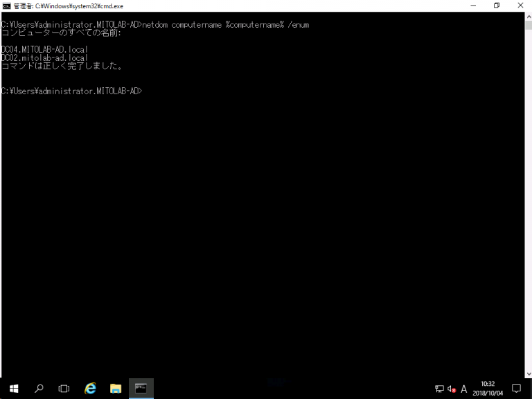The height and width of the screenshot is (399, 532).
Task: Open the network status tray icon
Action: point(439,389)
